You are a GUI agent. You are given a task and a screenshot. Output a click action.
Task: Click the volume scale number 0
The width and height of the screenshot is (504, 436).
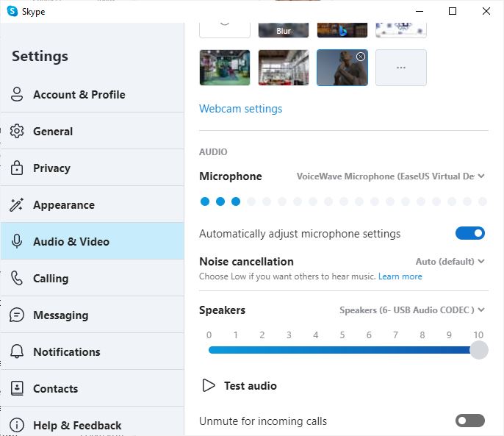click(209, 335)
